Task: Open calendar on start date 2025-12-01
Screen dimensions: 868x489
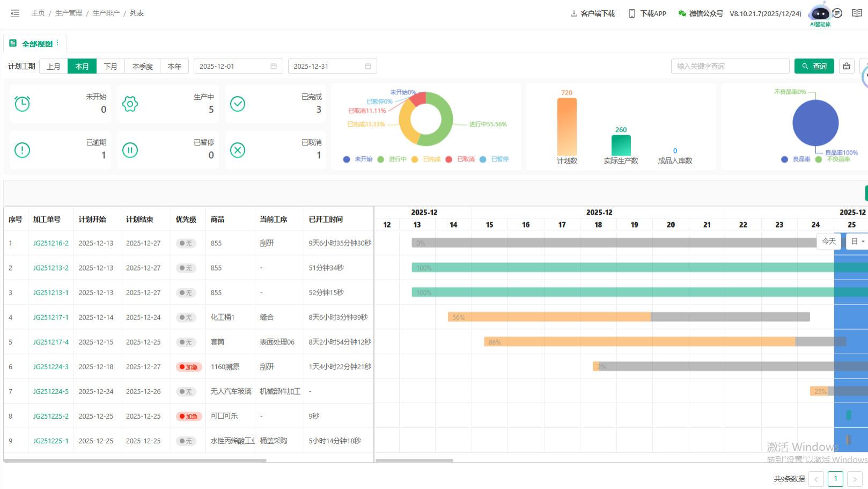Action: [274, 67]
